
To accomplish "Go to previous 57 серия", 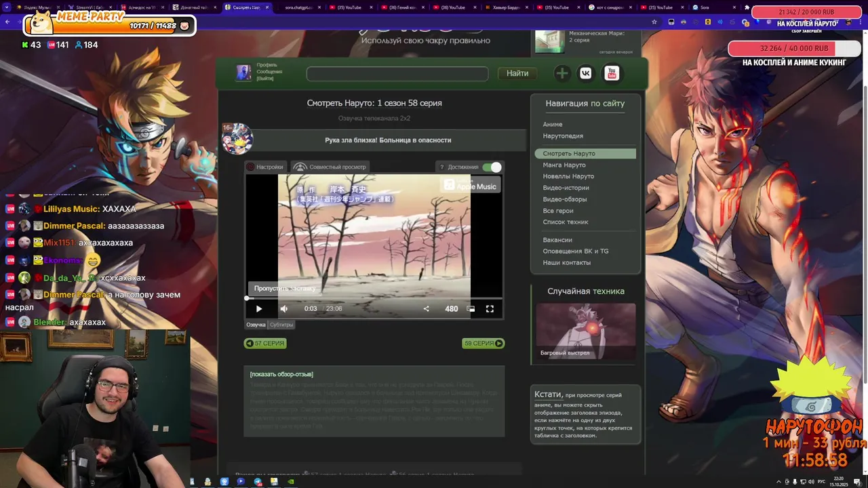I will [265, 344].
